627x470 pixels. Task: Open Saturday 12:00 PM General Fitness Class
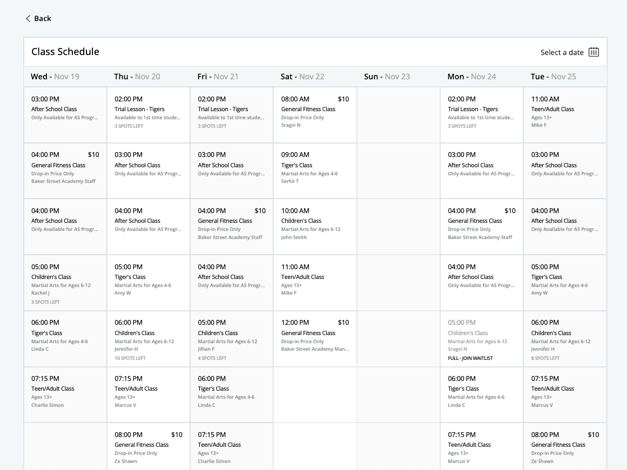[314, 338]
